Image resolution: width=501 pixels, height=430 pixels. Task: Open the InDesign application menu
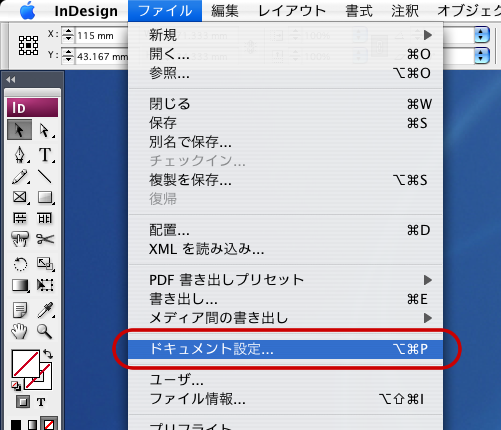click(86, 11)
